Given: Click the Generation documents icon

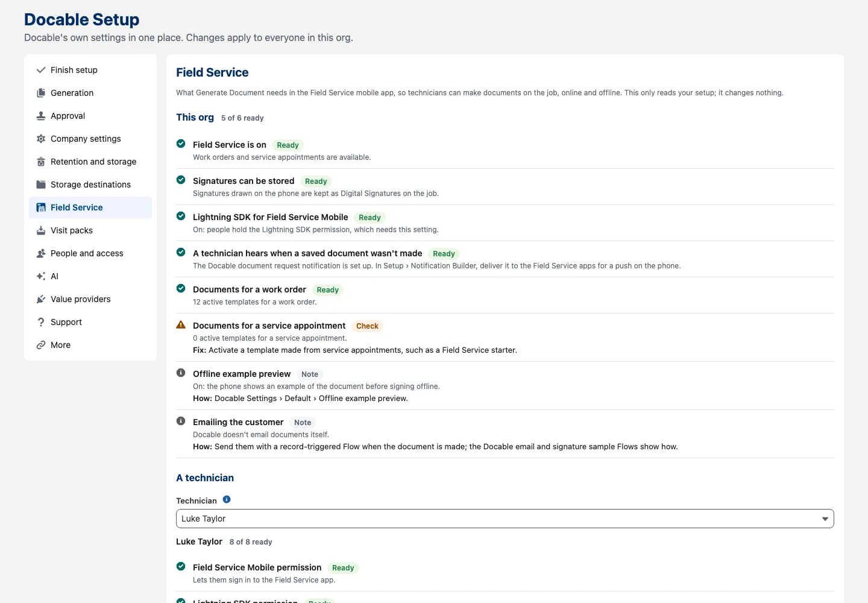Looking at the screenshot, I should [41, 93].
